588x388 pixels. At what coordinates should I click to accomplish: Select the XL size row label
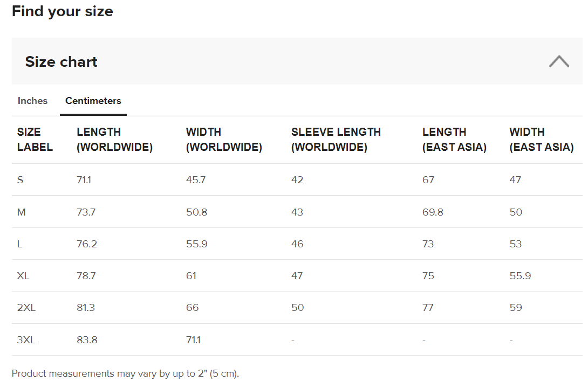pos(23,276)
